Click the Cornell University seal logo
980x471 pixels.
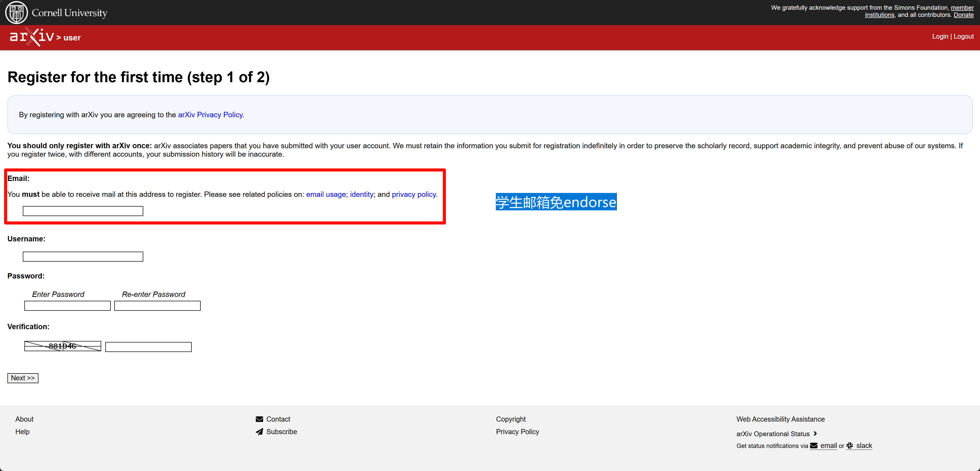[16, 13]
